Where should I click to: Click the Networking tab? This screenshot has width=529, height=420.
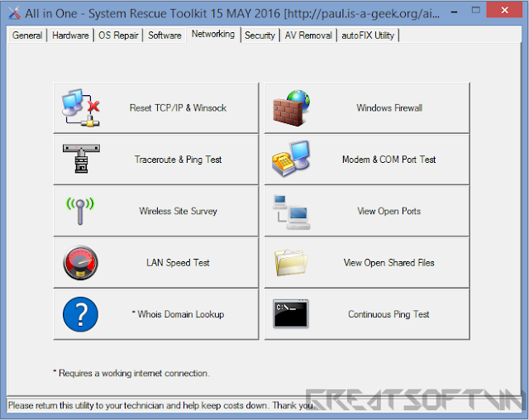[x=213, y=34]
